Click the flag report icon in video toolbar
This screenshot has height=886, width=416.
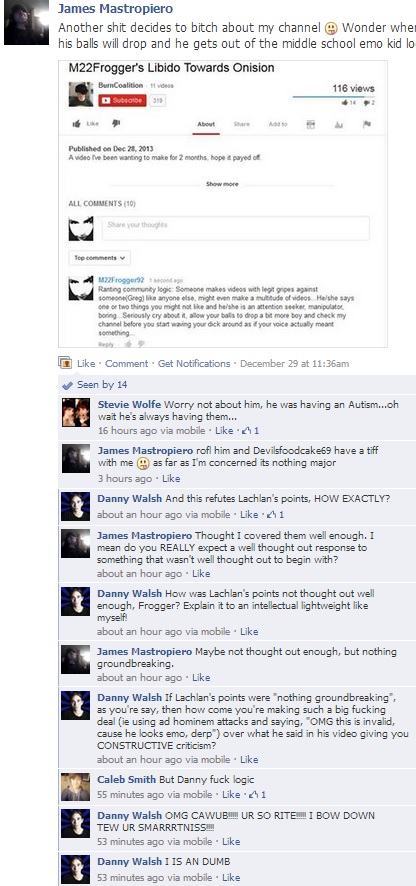367,124
